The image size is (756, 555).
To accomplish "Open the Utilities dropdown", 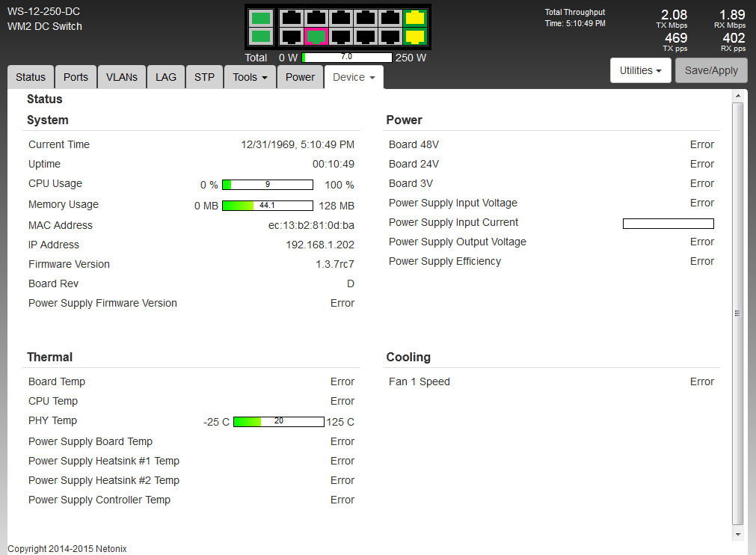I will (x=641, y=70).
